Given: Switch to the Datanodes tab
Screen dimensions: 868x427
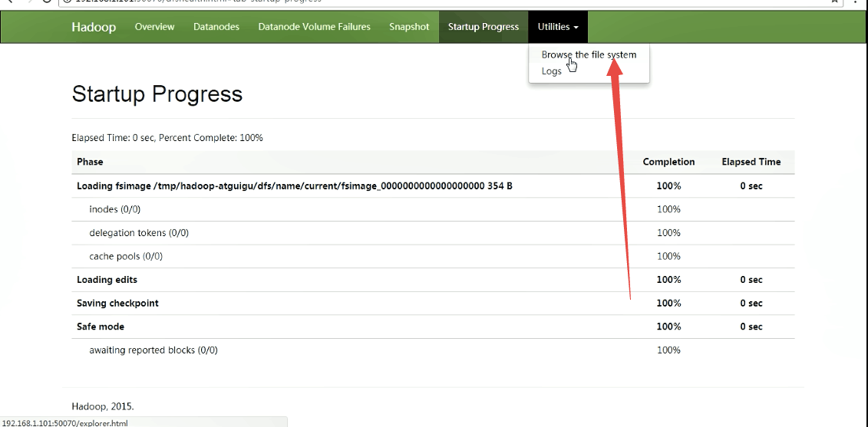Looking at the screenshot, I should 216,27.
